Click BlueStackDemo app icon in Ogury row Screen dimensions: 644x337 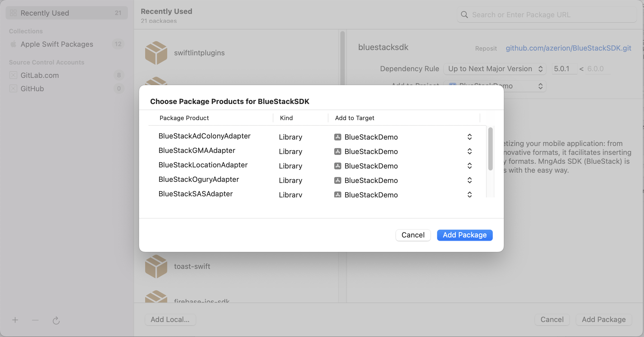tap(338, 180)
